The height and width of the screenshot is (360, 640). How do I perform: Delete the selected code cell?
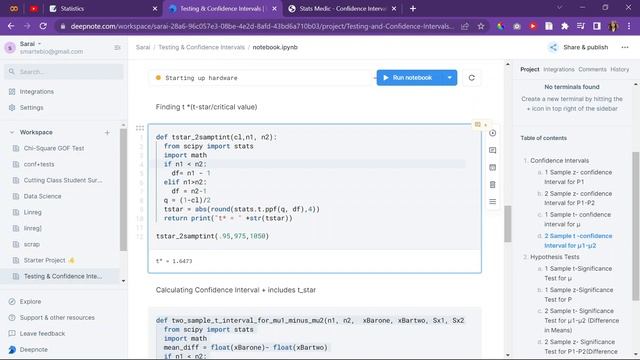(x=493, y=184)
